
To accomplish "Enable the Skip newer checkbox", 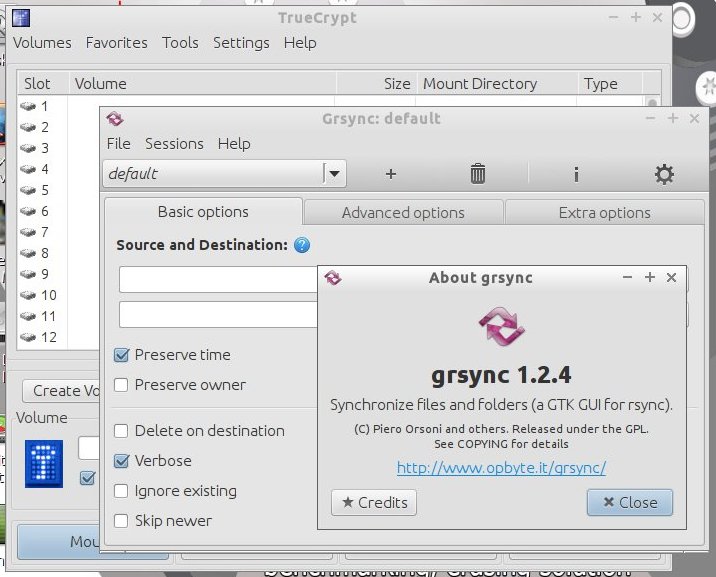I will (x=121, y=521).
